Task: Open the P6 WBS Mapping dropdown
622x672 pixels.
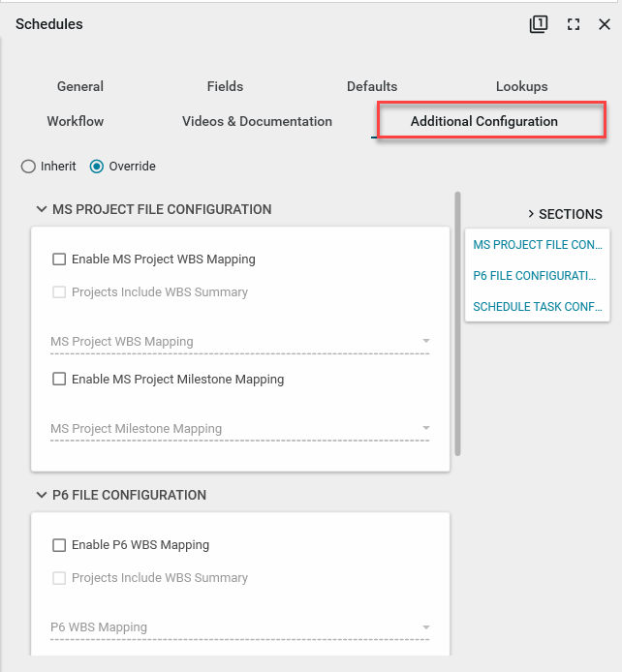Action: [239, 627]
